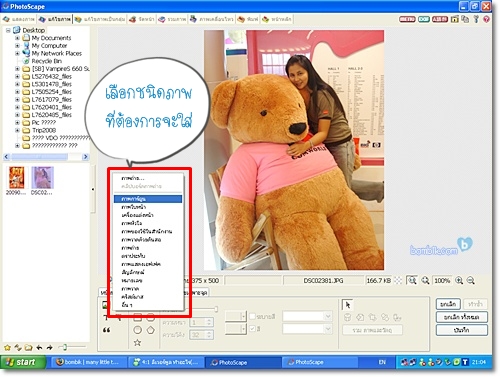Click the DSC02... thumbnail

pos(42,181)
